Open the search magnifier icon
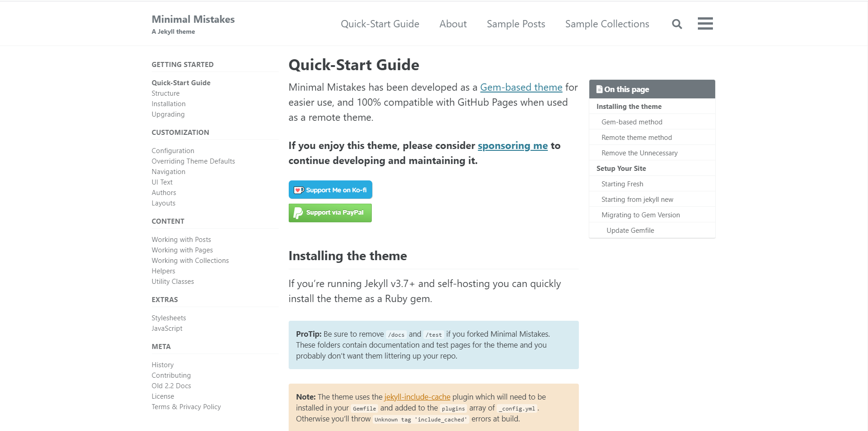This screenshot has width=868, height=431. (x=677, y=24)
